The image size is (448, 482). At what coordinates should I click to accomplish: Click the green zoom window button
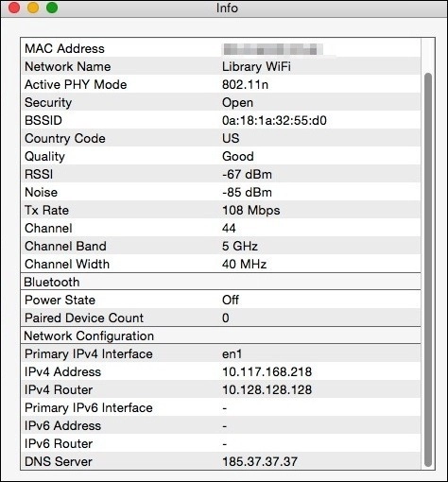pyautogui.click(x=52, y=8)
